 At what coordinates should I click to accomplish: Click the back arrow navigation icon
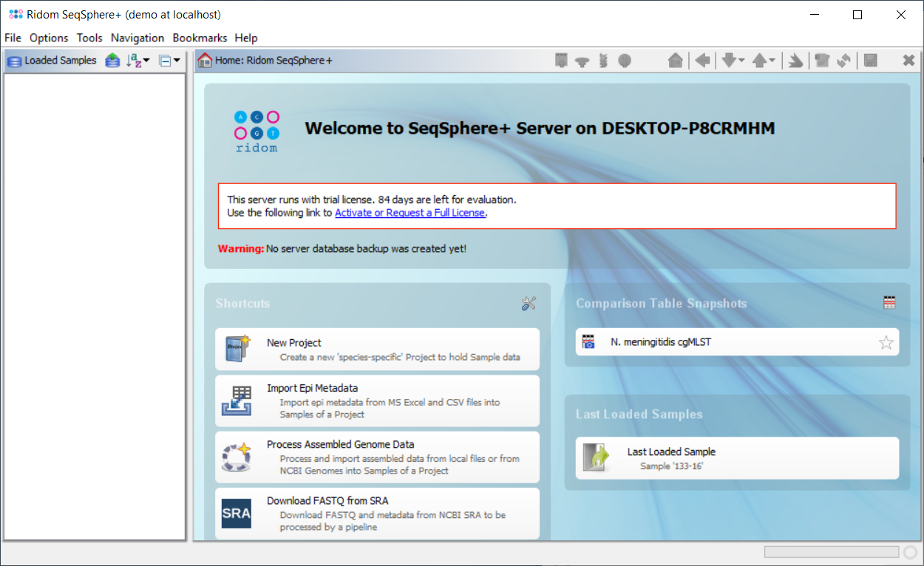click(702, 61)
